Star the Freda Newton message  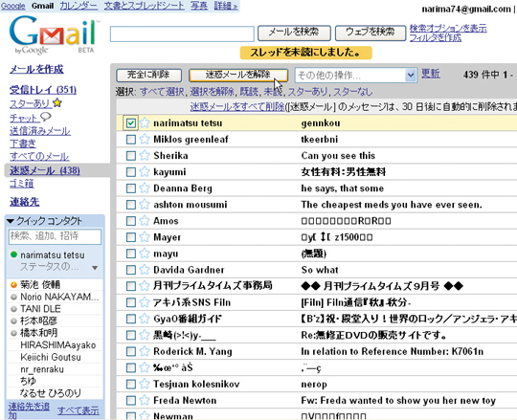[145, 400]
